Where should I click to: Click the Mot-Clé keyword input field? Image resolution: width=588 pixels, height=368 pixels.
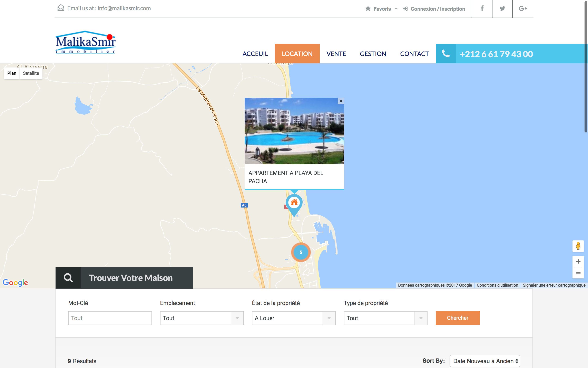110,318
